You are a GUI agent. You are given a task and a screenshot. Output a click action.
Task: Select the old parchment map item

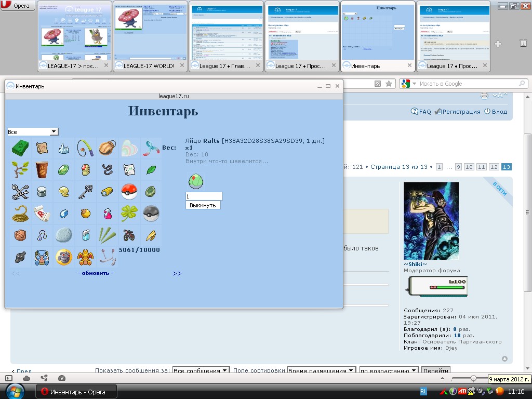coord(42,148)
